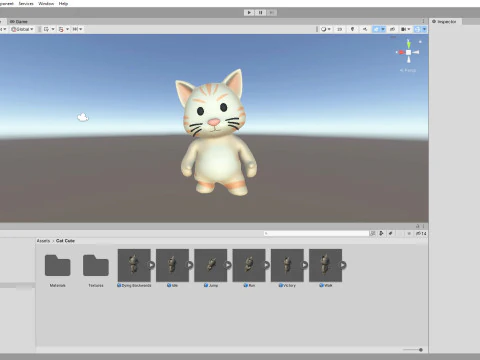Image resolution: width=480 pixels, height=360 pixels.
Task: Expand the grid snapping dropdown arrow
Action: 67,29
